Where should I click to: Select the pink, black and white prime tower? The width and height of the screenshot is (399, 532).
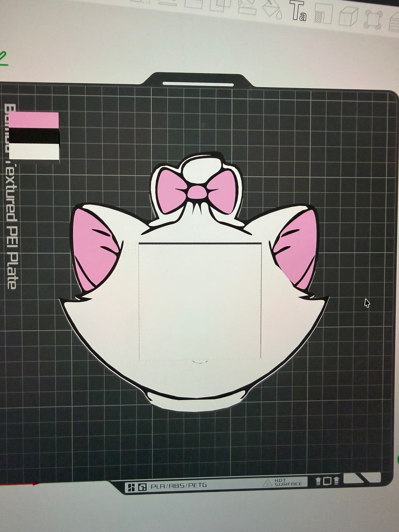coord(34,136)
